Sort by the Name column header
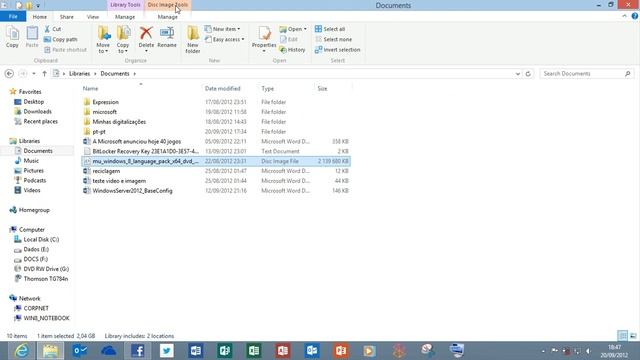 point(90,89)
